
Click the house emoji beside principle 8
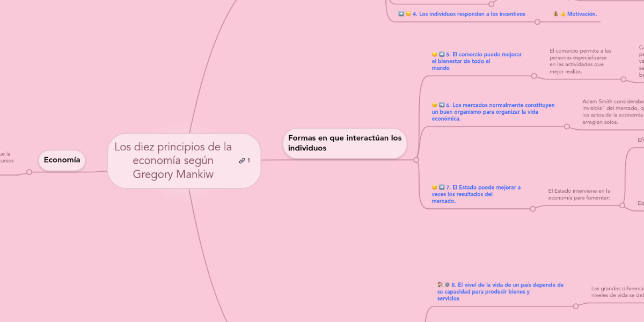[x=440, y=285]
